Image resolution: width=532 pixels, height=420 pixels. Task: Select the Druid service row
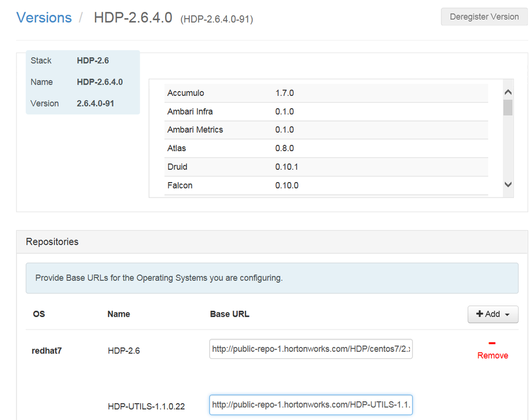(326, 167)
